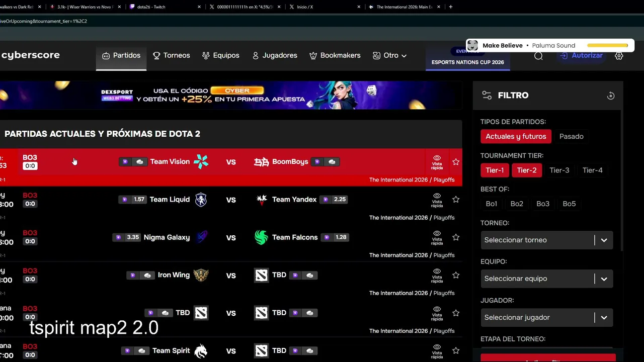This screenshot has width=644, height=362.
Task: Open quick view for Team Vision match
Action: click(437, 161)
